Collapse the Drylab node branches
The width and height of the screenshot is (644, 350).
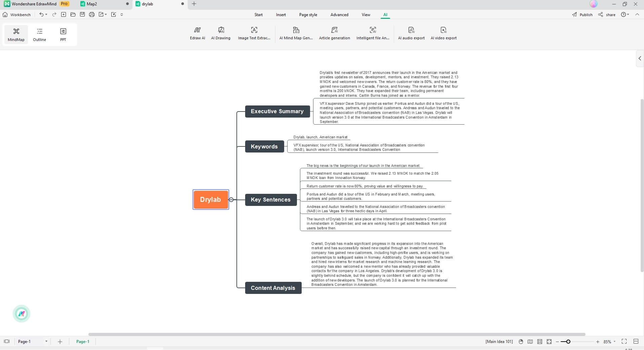231,200
